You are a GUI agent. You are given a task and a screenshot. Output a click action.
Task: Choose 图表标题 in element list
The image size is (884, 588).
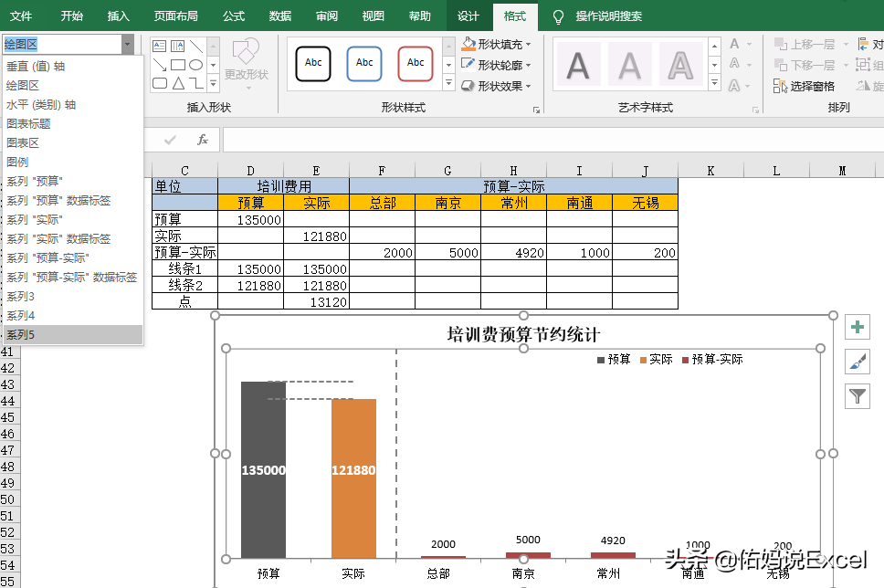[x=73, y=123]
